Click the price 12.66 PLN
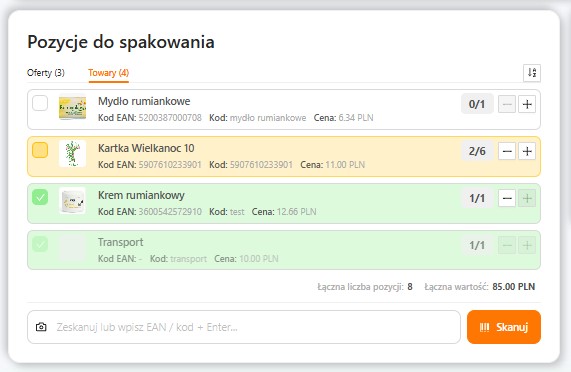571x372 pixels. (296, 212)
